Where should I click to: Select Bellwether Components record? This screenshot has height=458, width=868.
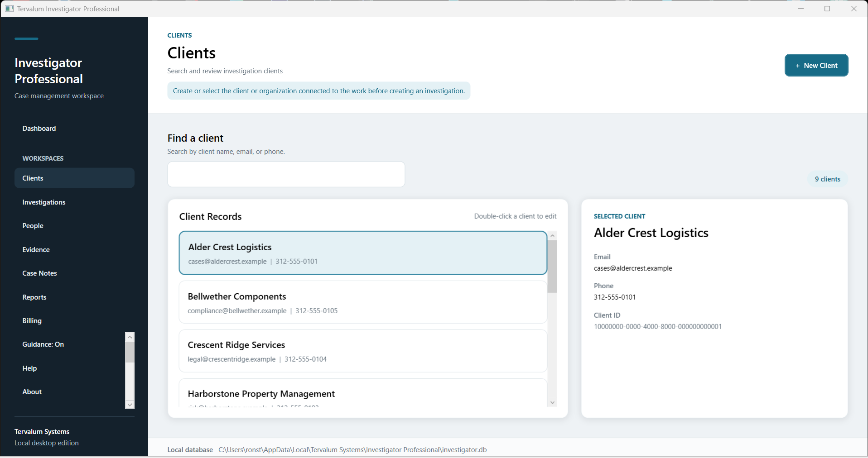[x=363, y=302]
